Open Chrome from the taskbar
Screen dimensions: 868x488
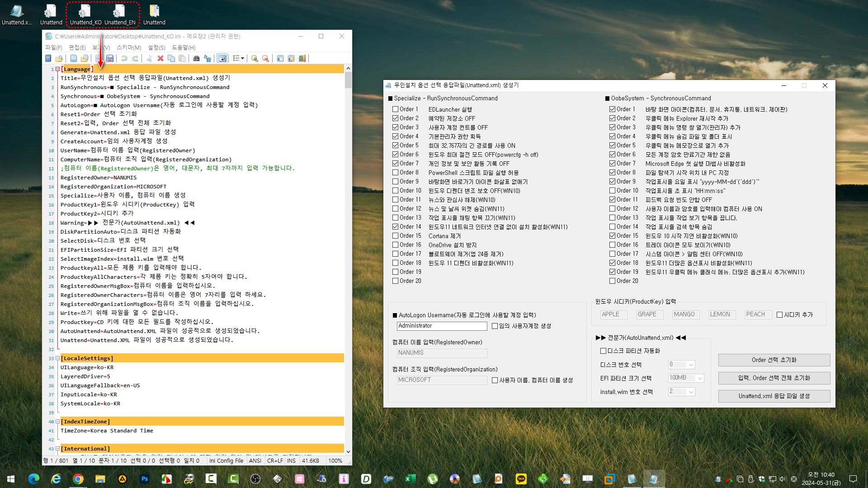click(x=78, y=479)
